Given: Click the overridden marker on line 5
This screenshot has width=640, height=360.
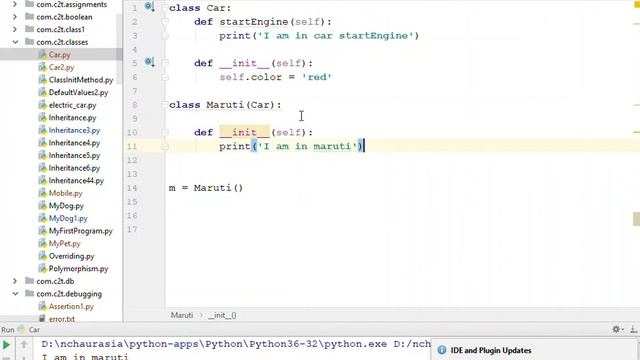Looking at the screenshot, I should tap(149, 62).
